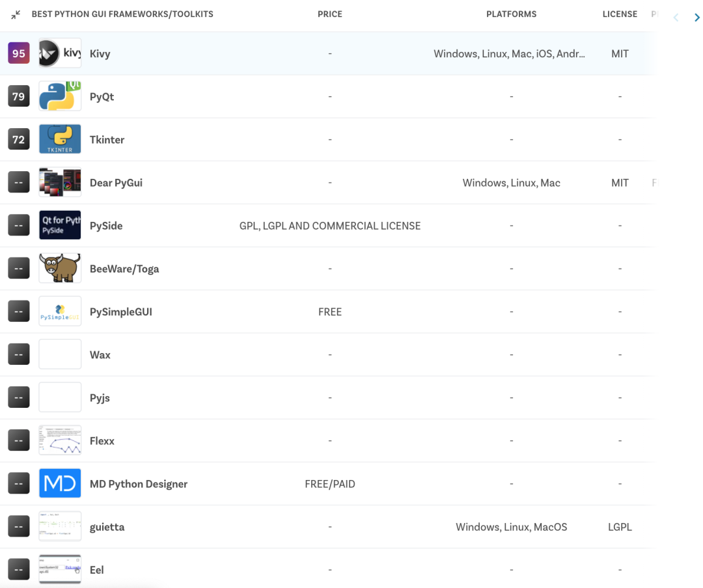703x588 pixels.
Task: Open the Tkinter name link
Action: click(107, 140)
